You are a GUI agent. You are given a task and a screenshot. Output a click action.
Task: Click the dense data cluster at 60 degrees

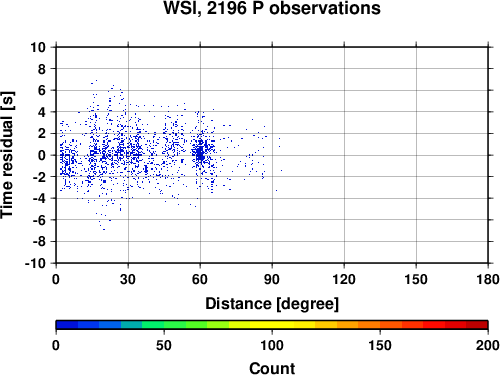point(200,154)
